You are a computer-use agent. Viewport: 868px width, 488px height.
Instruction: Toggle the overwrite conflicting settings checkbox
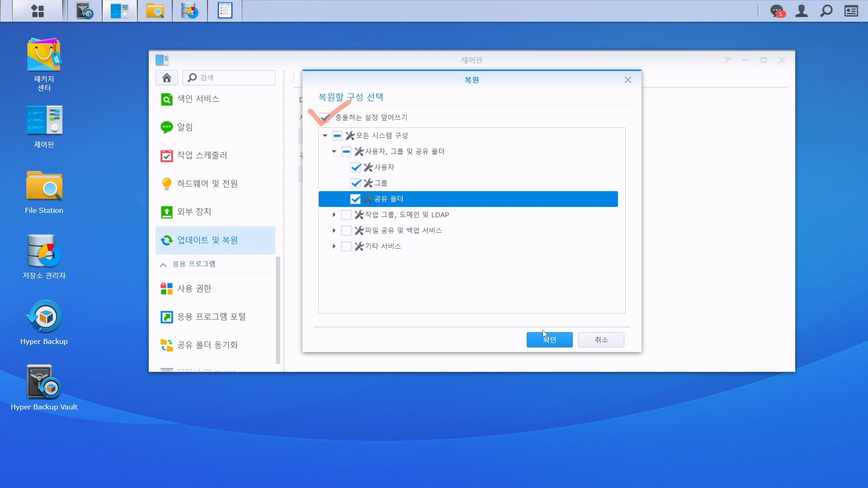[x=324, y=117]
